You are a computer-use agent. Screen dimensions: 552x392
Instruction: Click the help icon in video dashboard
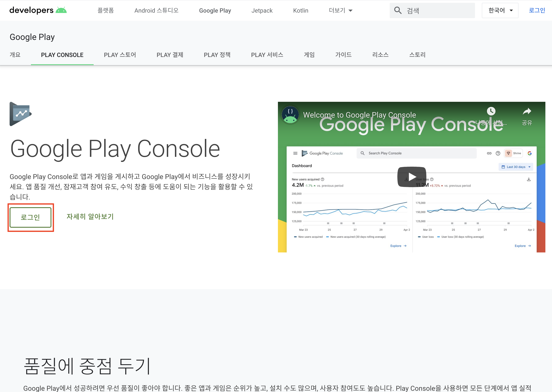point(498,153)
